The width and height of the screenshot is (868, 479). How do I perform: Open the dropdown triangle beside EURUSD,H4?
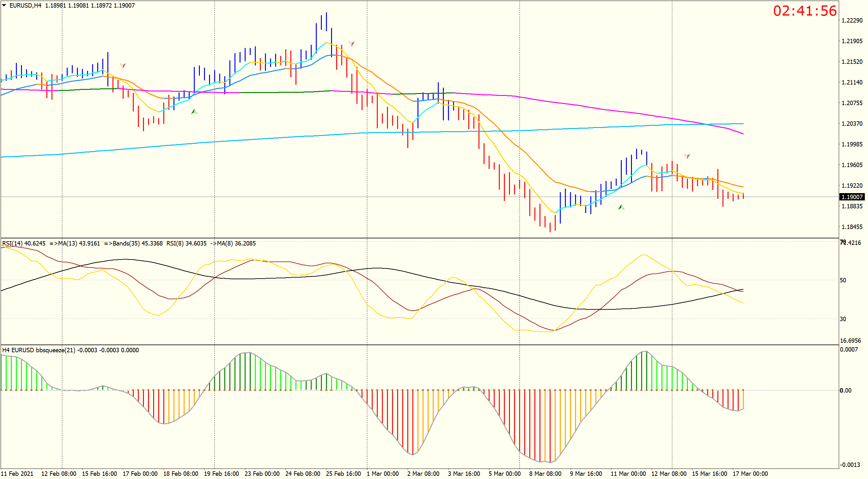4,5
